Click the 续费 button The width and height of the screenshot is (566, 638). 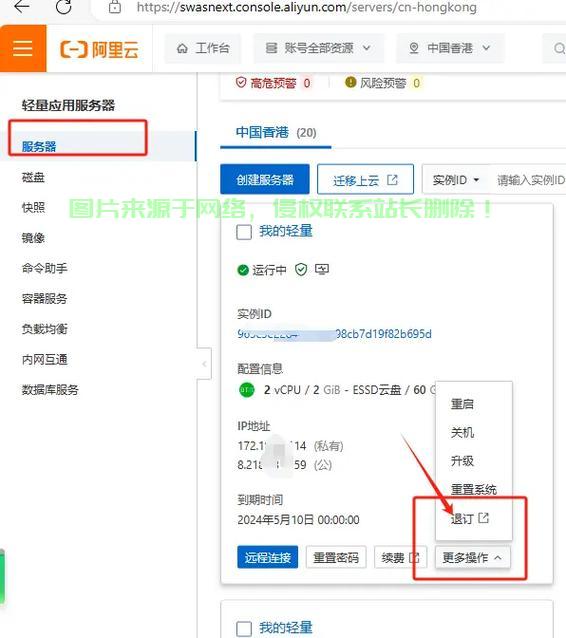pyautogui.click(x=400, y=557)
